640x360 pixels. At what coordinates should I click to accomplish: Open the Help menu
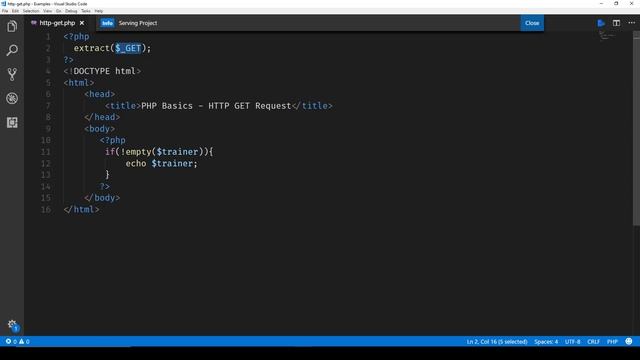(99, 11)
